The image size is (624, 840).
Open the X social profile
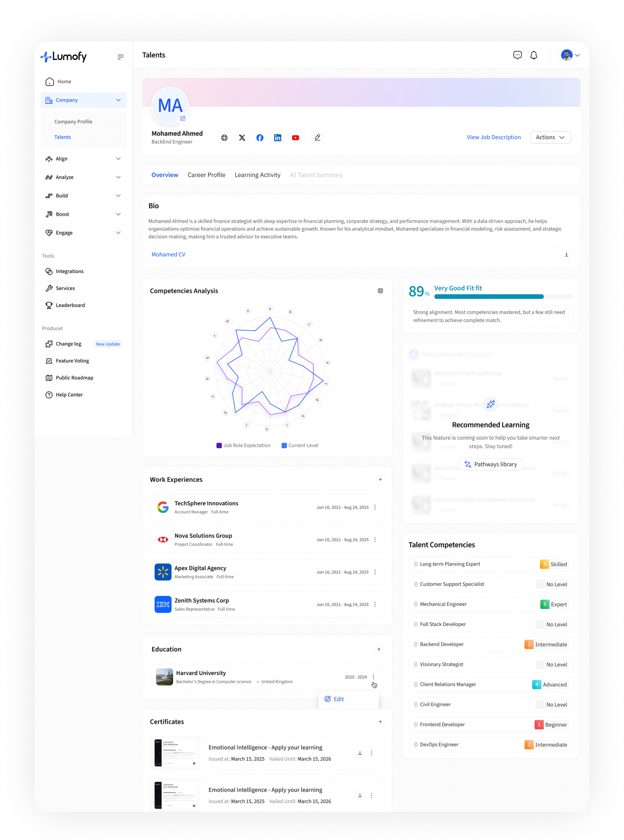click(242, 138)
